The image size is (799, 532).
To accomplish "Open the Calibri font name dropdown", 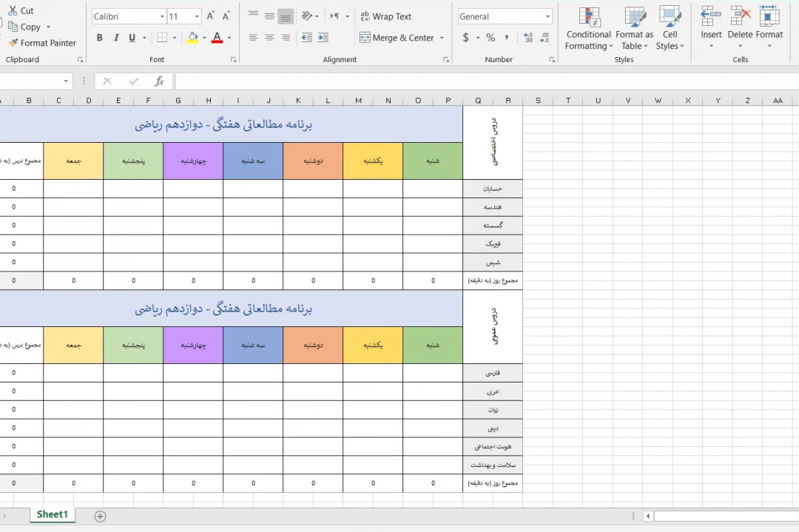I will 162,16.
